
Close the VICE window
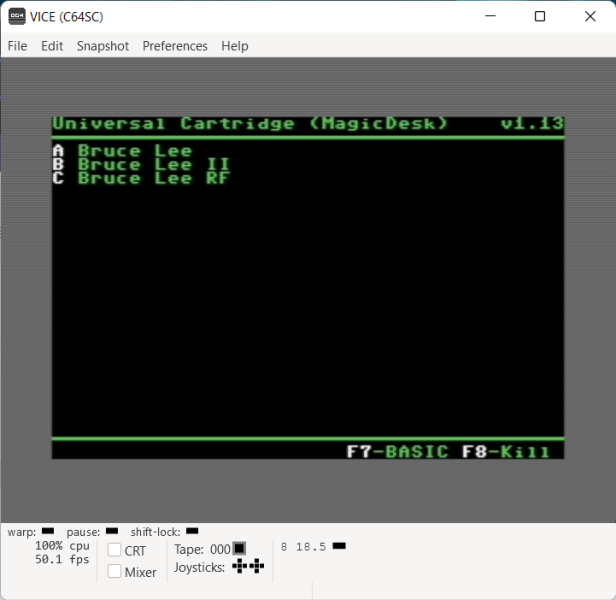point(590,16)
